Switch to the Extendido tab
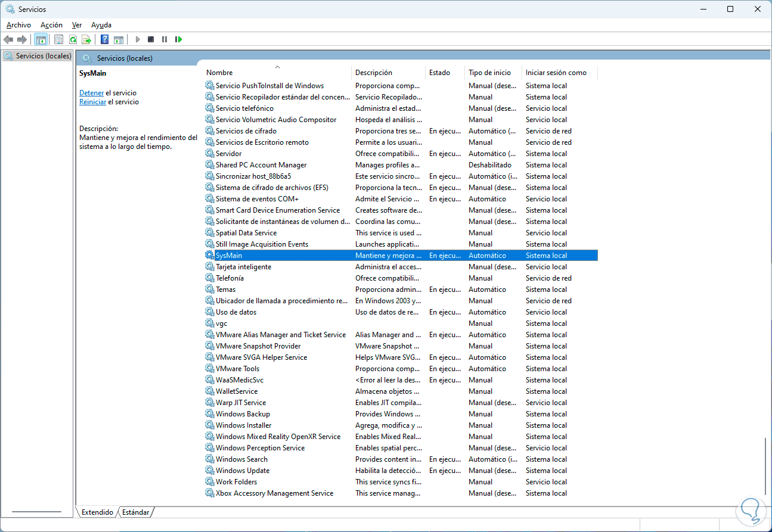 [97, 512]
